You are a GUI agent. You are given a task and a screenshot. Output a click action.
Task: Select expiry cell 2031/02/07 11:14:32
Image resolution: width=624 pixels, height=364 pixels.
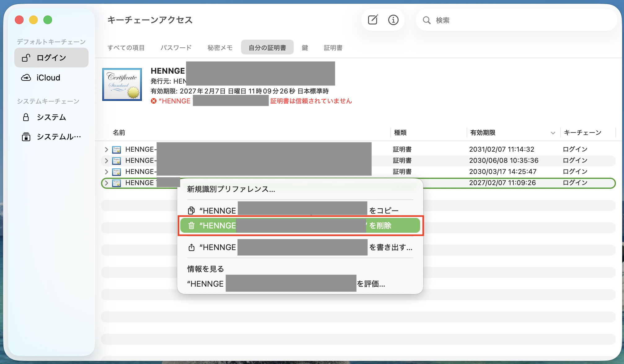502,149
